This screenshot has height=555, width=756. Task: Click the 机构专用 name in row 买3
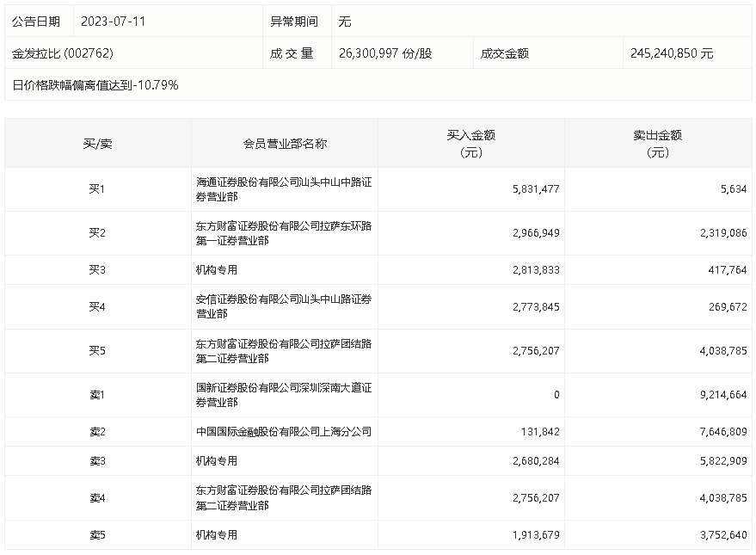point(216,270)
